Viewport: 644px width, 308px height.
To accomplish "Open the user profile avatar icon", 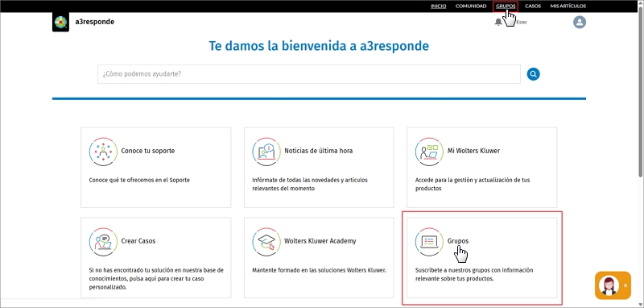I will point(580,23).
